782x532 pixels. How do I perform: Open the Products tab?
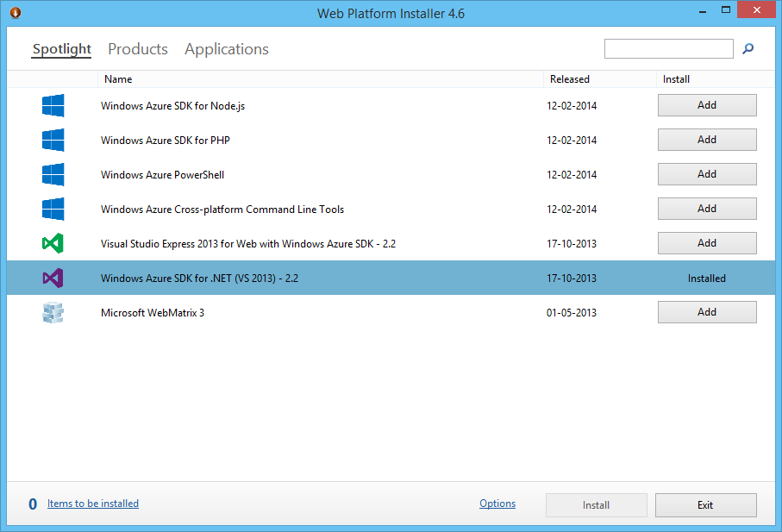[138, 49]
